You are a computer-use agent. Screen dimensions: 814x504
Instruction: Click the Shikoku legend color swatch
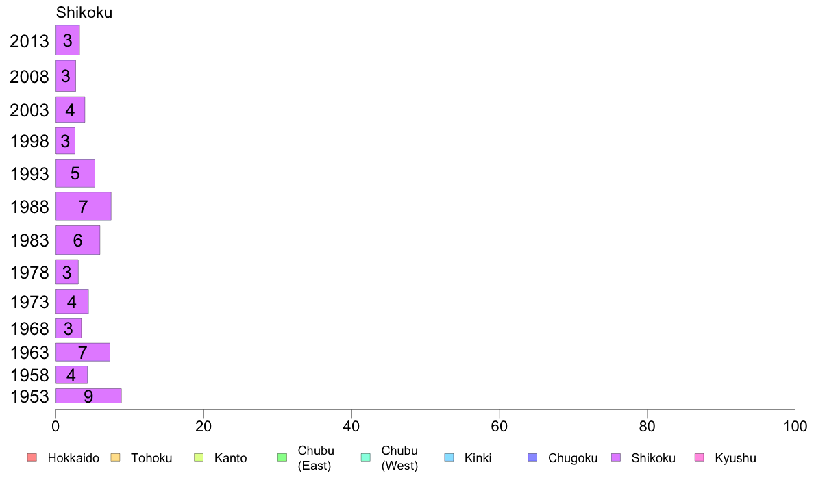coord(616,457)
